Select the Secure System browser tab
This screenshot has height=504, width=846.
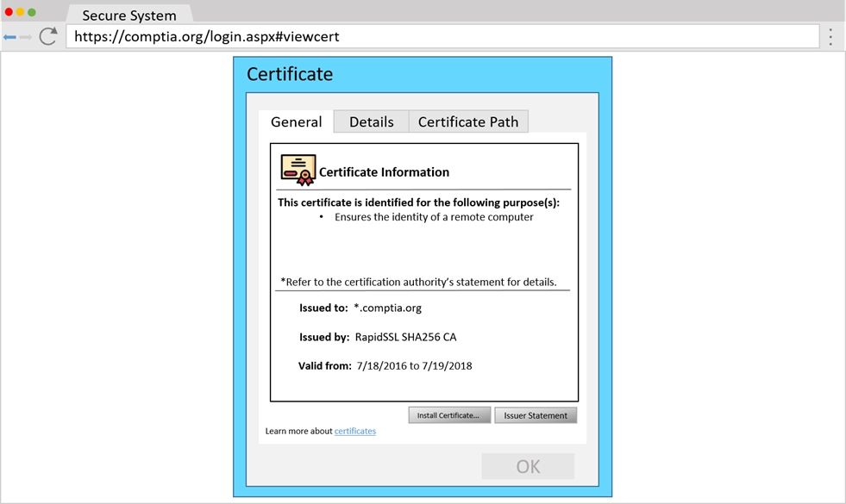129,16
